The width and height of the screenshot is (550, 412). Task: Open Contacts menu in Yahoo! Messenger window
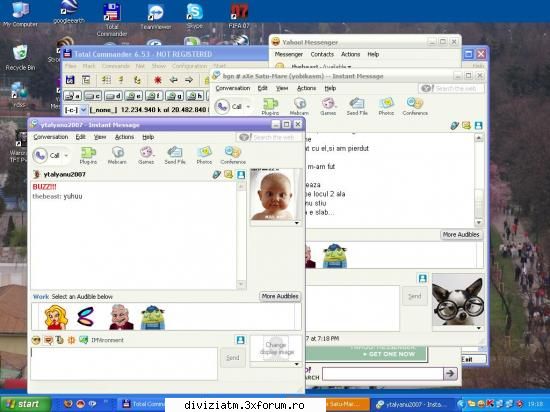pyautogui.click(x=322, y=54)
